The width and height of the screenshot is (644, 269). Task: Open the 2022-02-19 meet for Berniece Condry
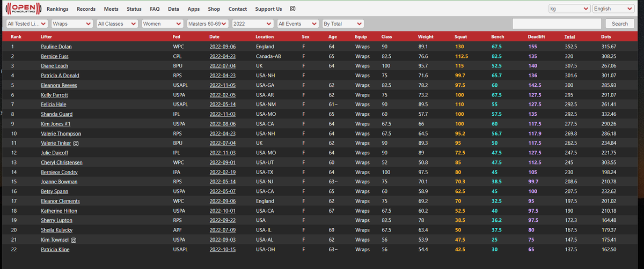point(222,172)
